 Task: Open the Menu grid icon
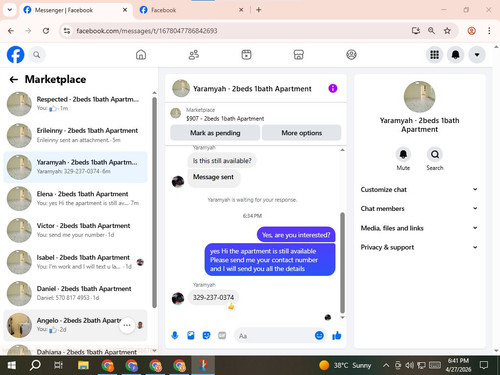point(434,55)
